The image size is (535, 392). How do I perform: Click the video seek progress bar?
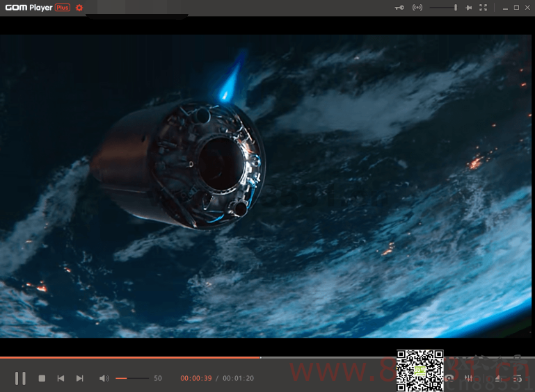pyautogui.click(x=267, y=357)
